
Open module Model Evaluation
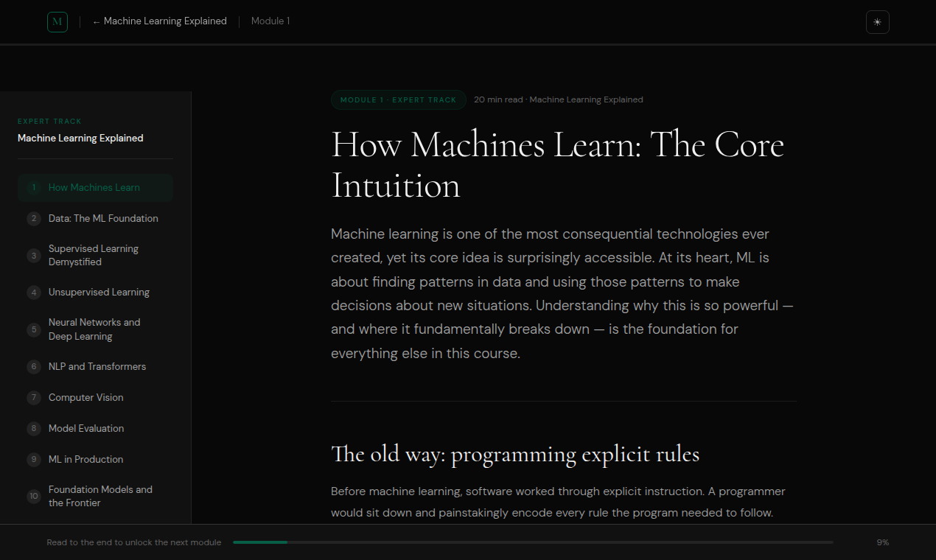click(95, 428)
